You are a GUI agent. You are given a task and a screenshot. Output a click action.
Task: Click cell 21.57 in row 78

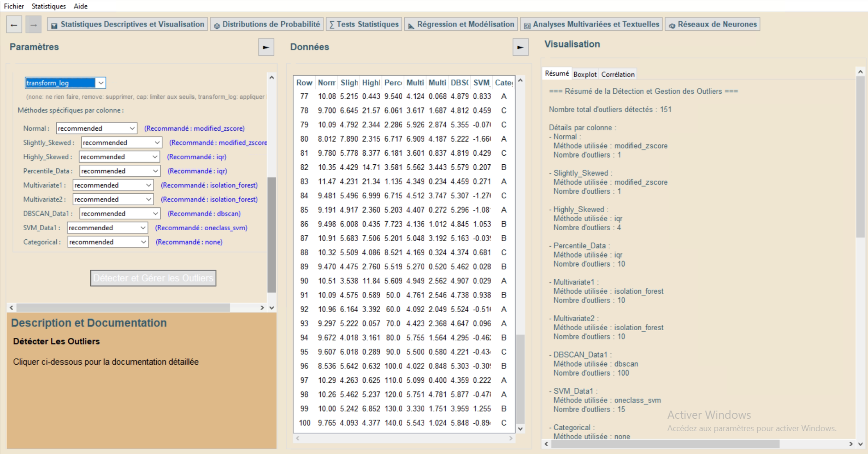coord(371,111)
